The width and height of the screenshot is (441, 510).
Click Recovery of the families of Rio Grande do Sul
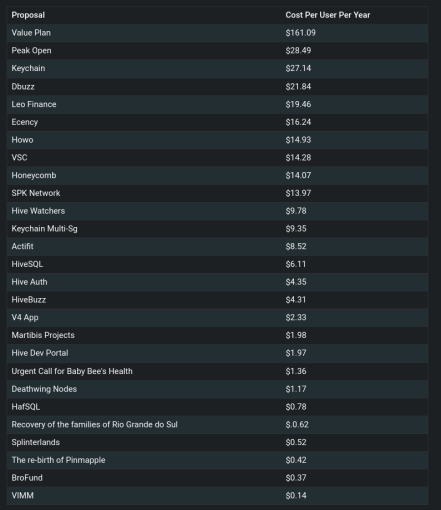(94, 425)
